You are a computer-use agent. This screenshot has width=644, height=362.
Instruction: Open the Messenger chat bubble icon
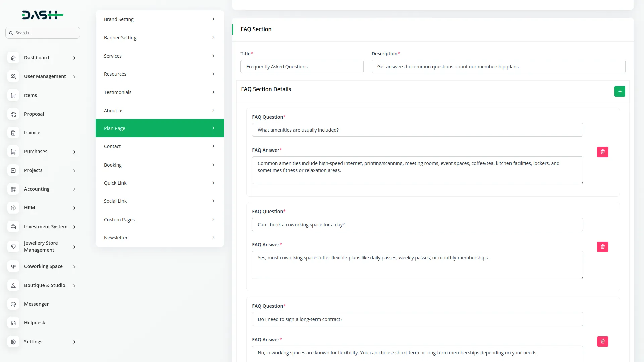point(13,304)
